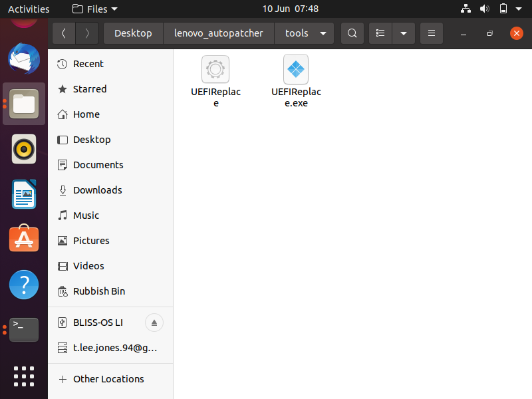Open Ubuntu Software from the dock

[x=24, y=238]
